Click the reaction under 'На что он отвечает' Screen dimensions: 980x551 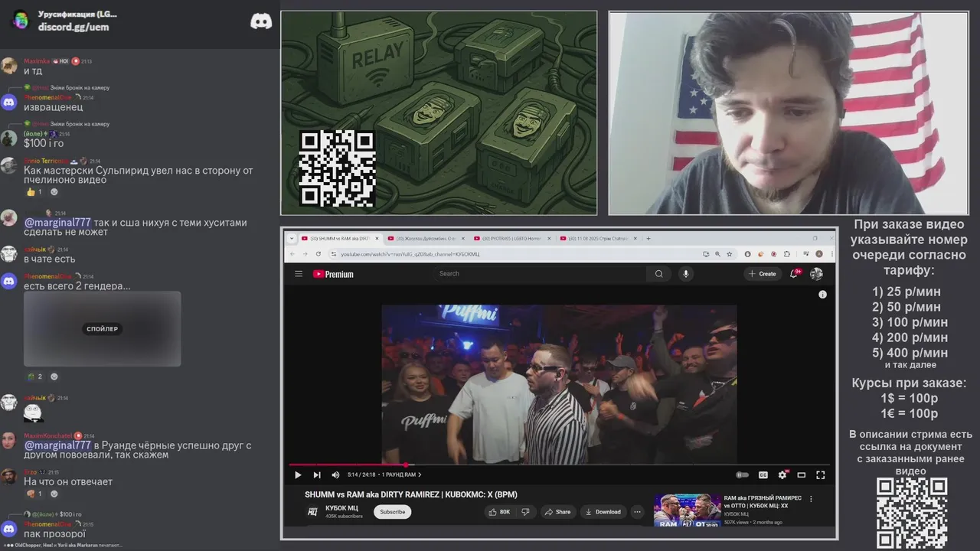pos(34,494)
